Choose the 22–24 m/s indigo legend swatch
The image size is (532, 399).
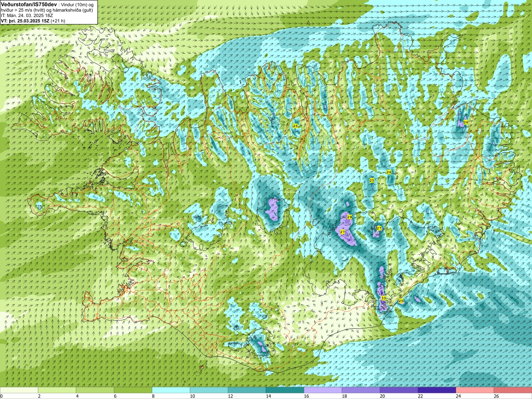point(437,390)
